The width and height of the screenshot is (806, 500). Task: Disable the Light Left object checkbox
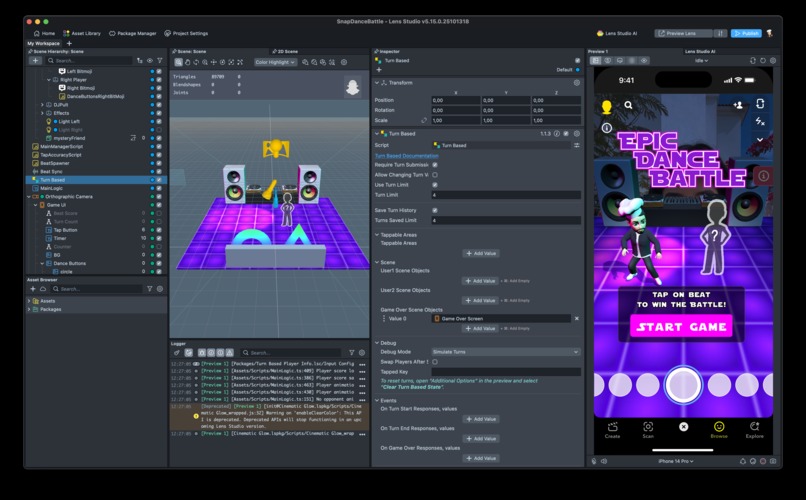click(x=159, y=122)
